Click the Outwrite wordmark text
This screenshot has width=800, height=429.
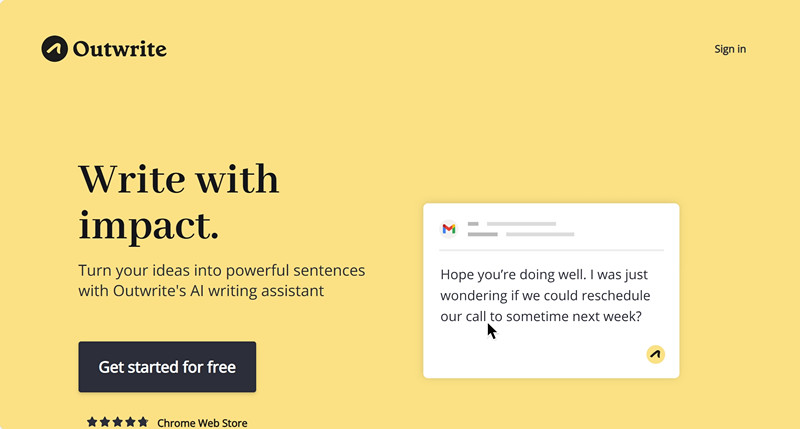click(x=119, y=49)
